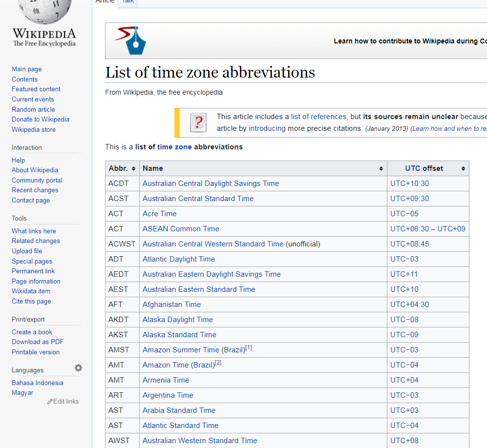Open the Bahasa Indonesia language version
This screenshot has width=487, height=448.
click(x=38, y=383)
